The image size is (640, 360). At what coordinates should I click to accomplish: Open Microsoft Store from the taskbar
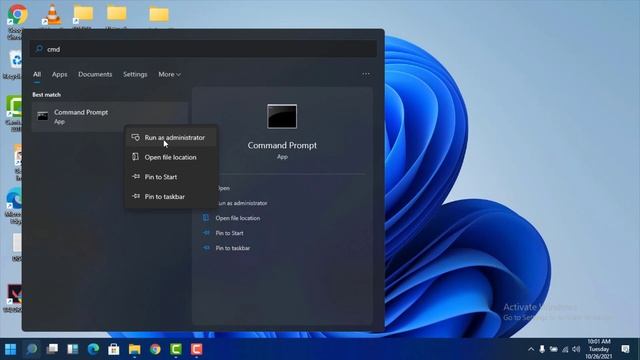(114, 349)
